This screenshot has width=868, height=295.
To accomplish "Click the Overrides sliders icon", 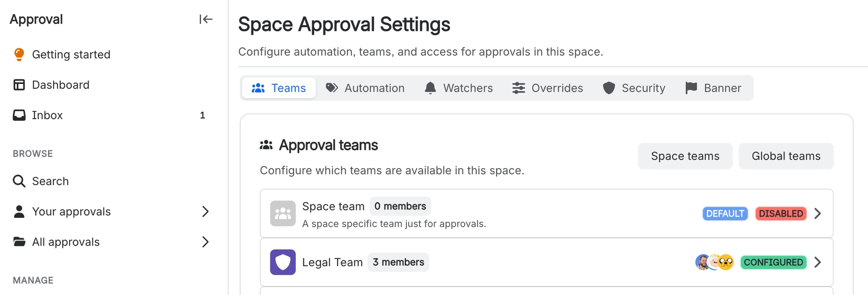I will [519, 88].
